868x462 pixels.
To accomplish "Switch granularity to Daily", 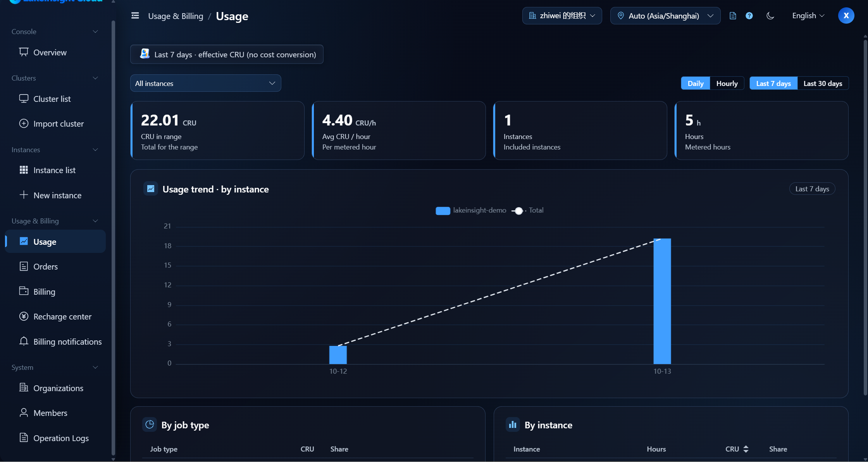I will tap(695, 83).
